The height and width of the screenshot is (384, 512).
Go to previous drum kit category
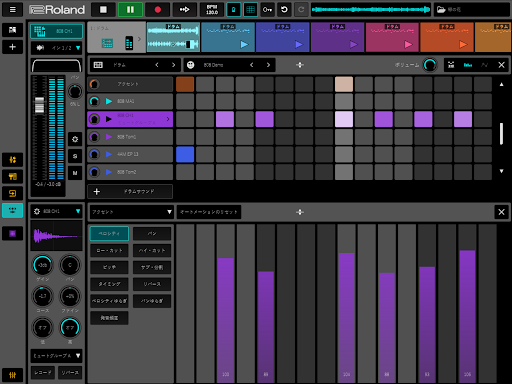pos(157,65)
